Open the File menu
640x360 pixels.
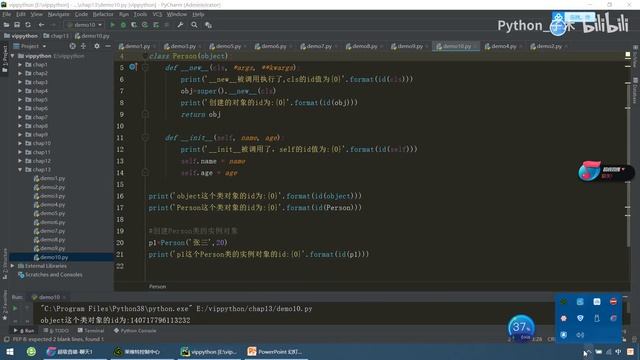point(7,14)
